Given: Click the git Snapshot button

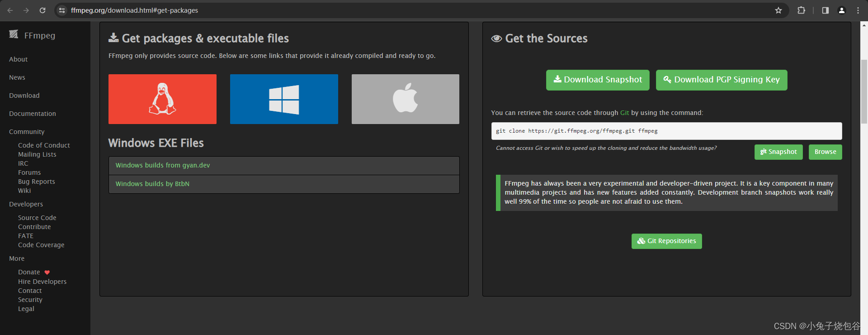Looking at the screenshot, I should [778, 152].
